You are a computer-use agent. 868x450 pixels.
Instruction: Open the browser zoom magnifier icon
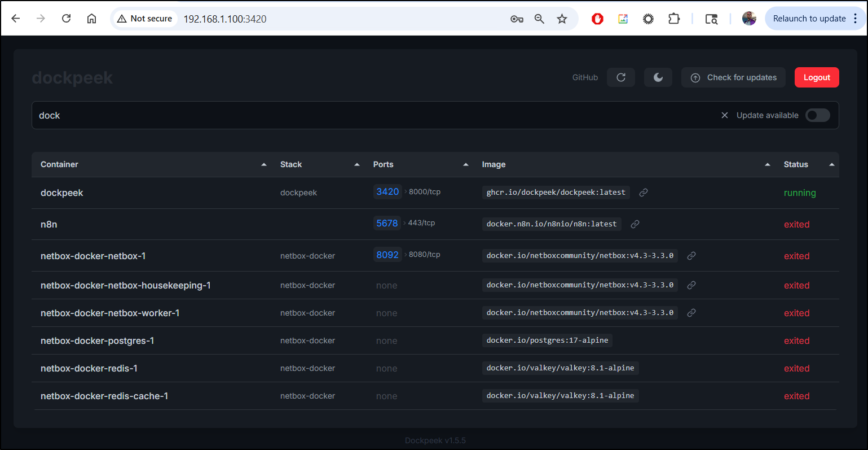(539, 19)
